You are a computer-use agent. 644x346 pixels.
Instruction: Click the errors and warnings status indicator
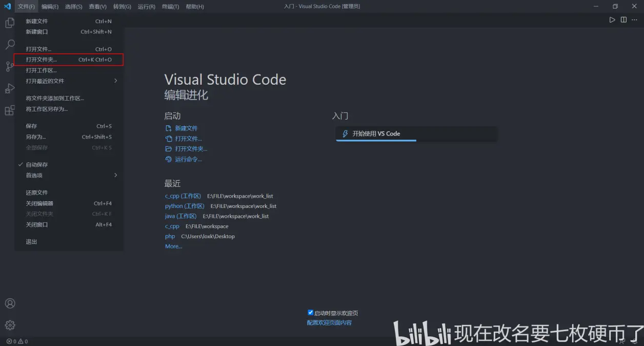(17, 341)
